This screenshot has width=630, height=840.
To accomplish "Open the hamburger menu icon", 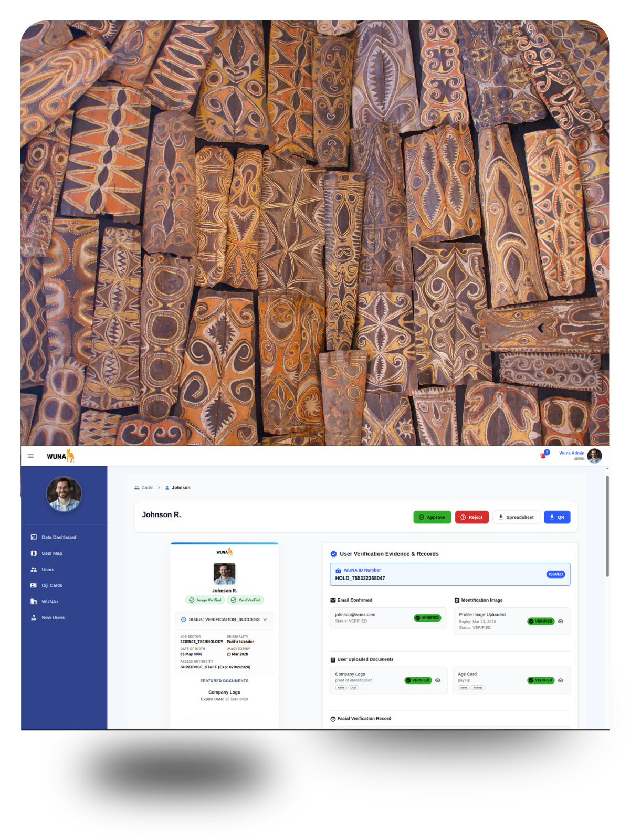I will [x=30, y=456].
